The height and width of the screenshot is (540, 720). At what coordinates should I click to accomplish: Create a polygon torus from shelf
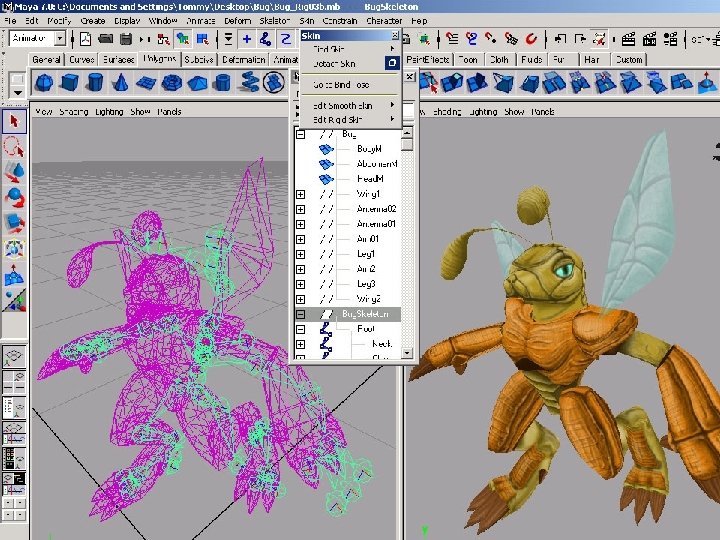(x=171, y=83)
